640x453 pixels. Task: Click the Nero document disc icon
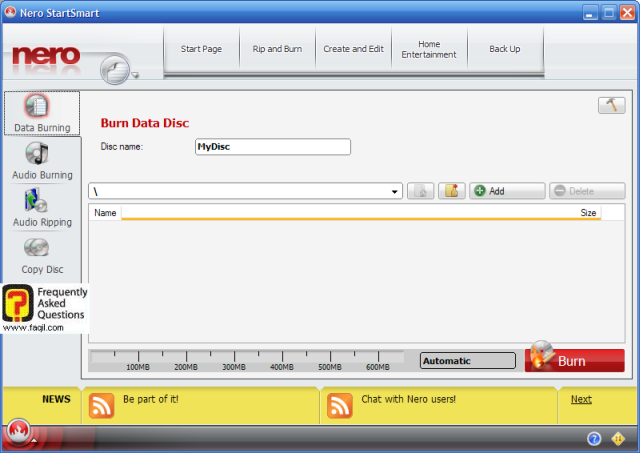click(115, 69)
